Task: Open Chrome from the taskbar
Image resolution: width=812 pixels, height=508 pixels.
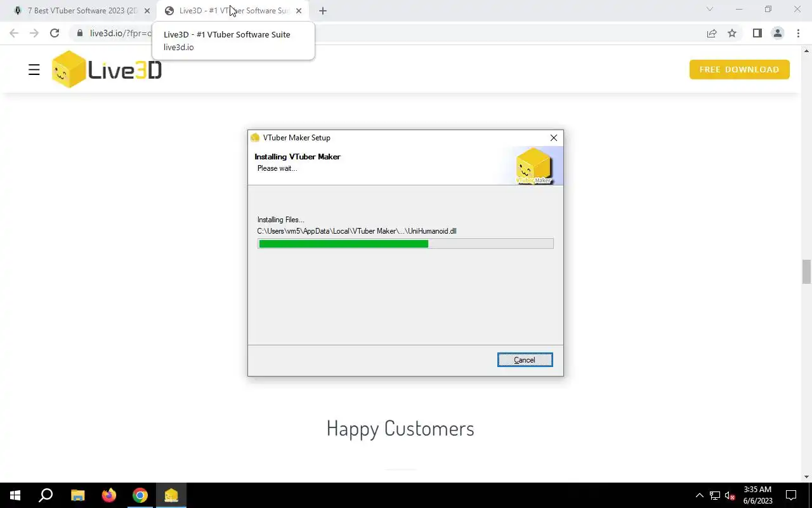Action: tap(140, 495)
